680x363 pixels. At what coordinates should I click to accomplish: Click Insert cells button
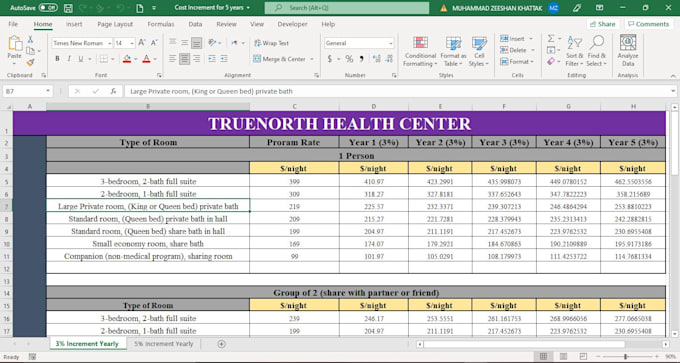(x=512, y=39)
